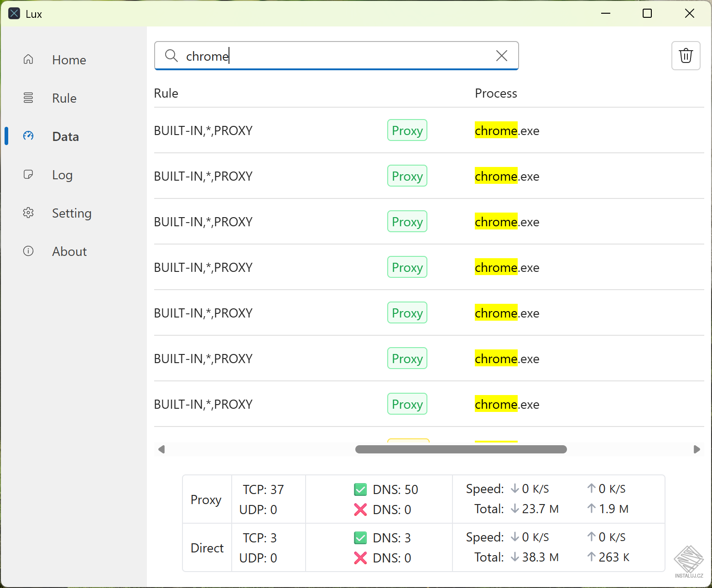Click the trash can button to clear data
This screenshot has height=588, width=712.
click(686, 56)
